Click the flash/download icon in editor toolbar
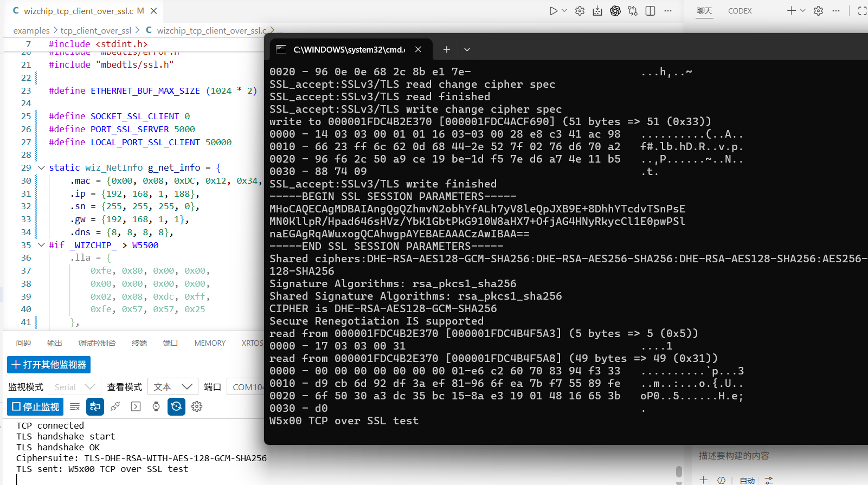Viewport: 868px width, 485px height. (597, 11)
